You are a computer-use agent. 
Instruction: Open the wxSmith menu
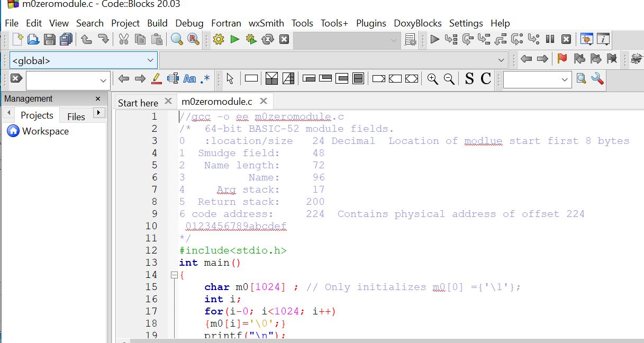(266, 23)
